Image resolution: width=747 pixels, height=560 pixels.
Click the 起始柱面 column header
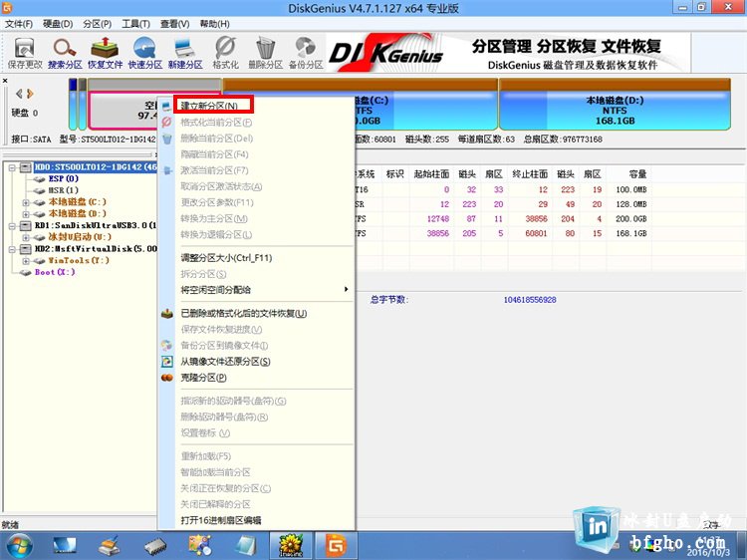(x=431, y=174)
